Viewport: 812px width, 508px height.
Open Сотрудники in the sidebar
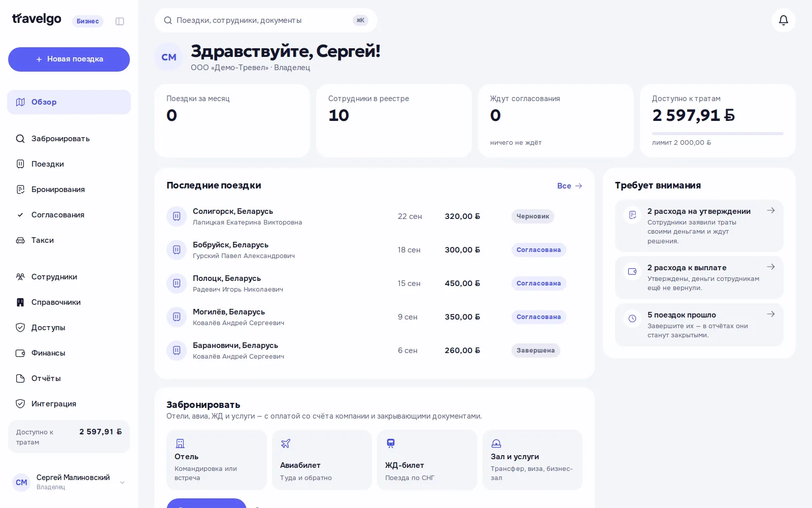[69, 277]
